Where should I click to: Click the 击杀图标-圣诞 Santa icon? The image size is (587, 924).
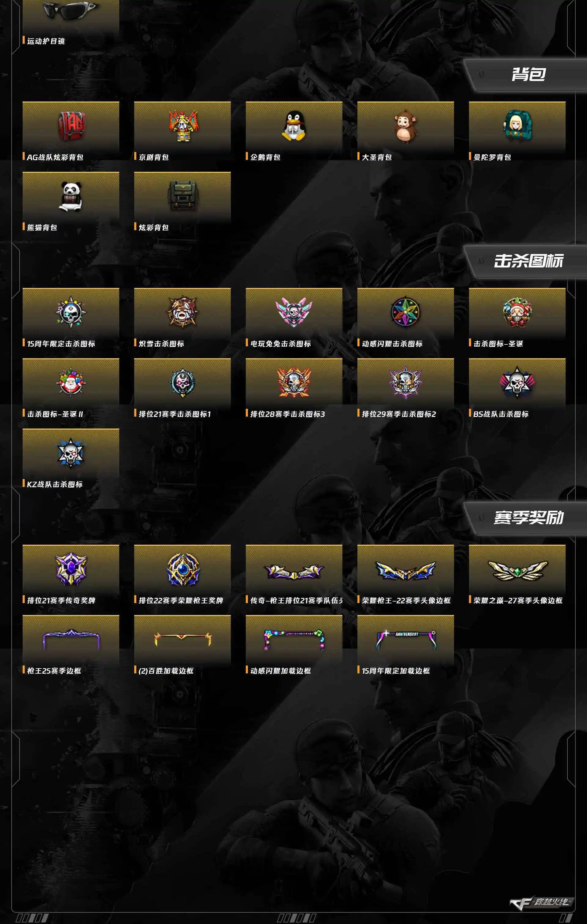[x=517, y=312]
